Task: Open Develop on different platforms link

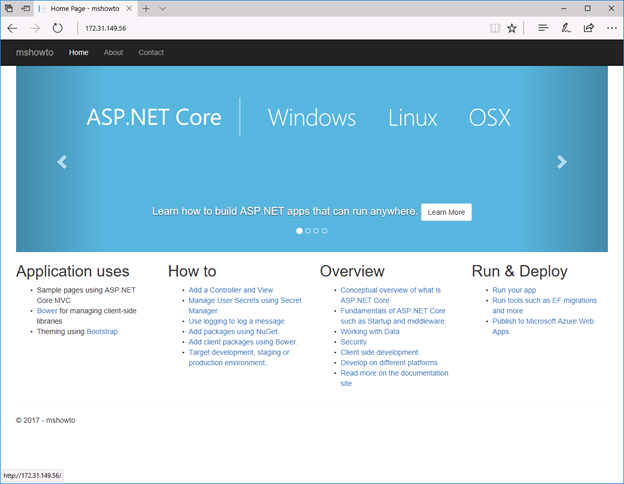Action: point(389,363)
